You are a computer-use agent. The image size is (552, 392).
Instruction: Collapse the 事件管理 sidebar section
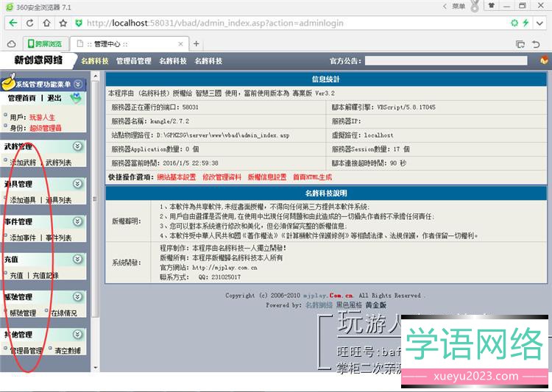click(x=77, y=221)
